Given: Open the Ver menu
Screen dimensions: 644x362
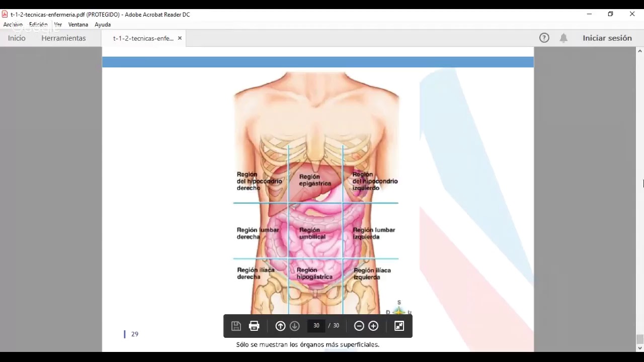Looking at the screenshot, I should point(58,24).
